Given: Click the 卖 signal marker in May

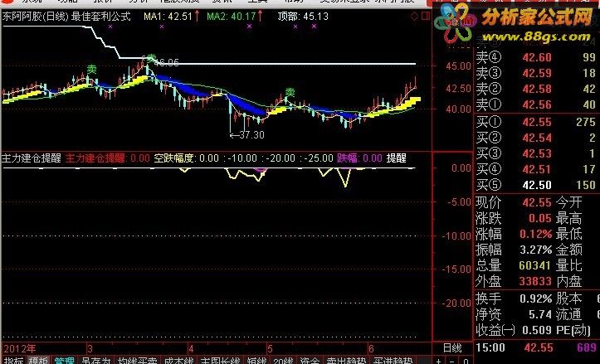Looking at the screenshot, I should coord(290,92).
